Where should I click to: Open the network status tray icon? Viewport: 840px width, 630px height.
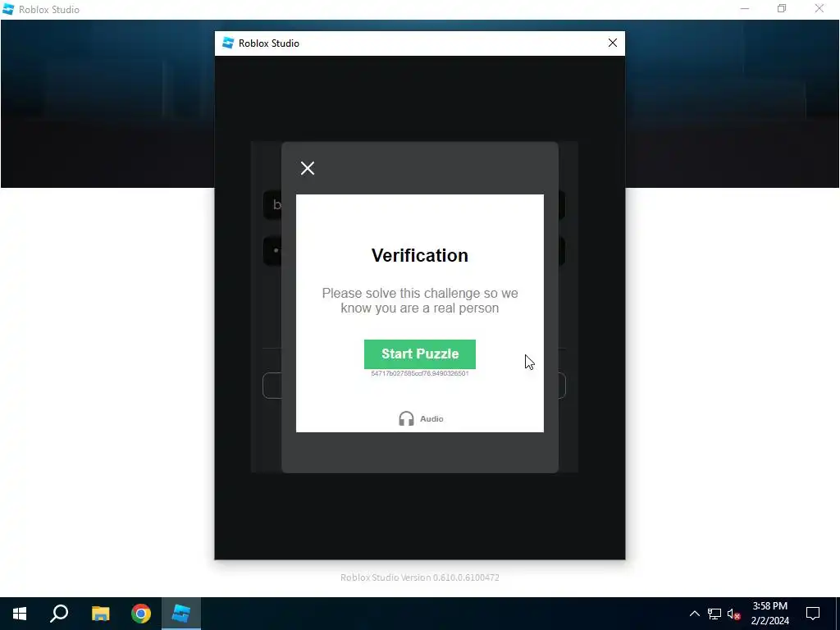[x=714, y=614]
